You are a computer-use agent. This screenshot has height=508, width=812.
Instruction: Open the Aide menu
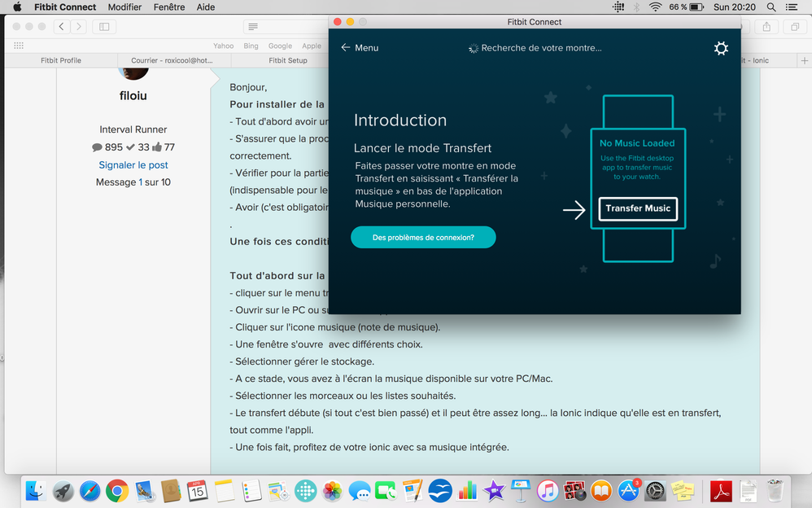(206, 7)
